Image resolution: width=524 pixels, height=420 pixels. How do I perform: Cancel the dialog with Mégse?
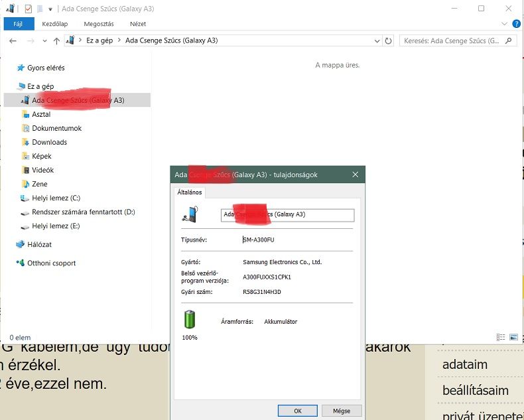pos(342,411)
